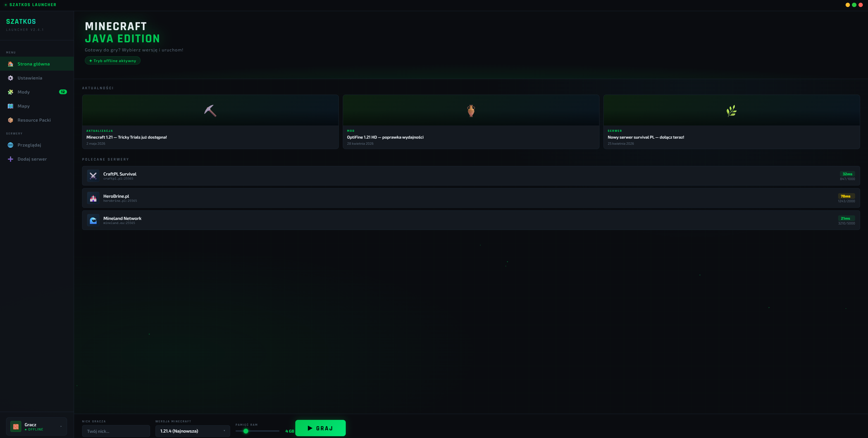Click the map icon beside Mapy

(10, 106)
